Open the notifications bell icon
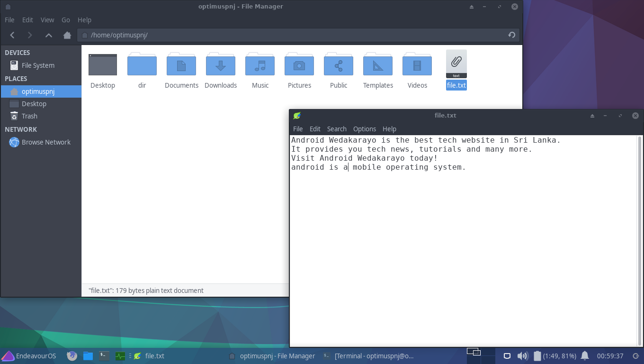 [x=585, y=356]
